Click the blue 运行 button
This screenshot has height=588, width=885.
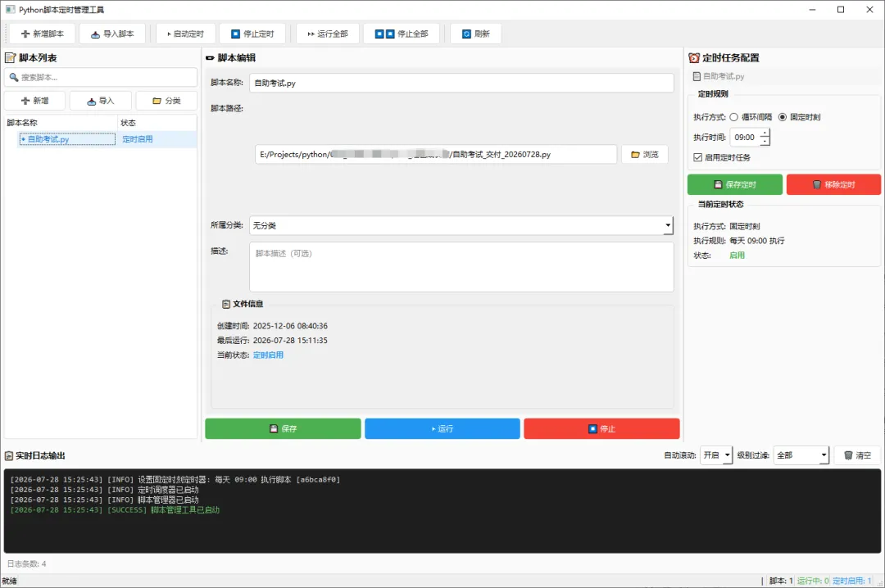point(442,429)
